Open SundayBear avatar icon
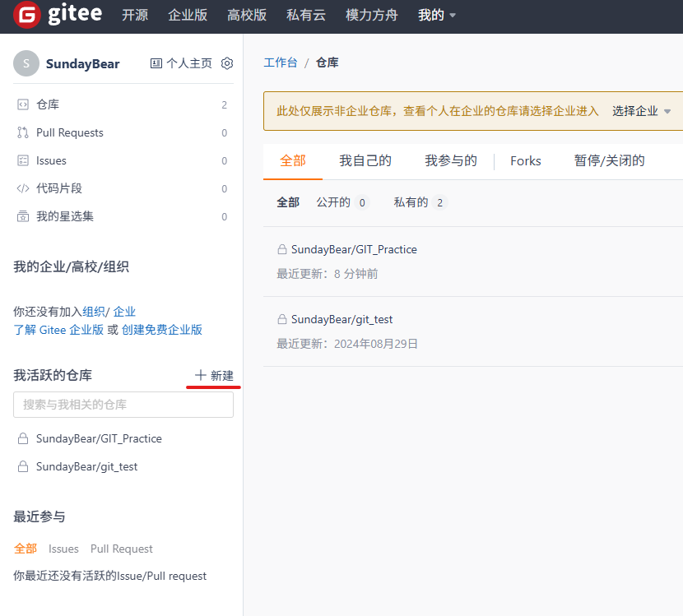The height and width of the screenshot is (616, 683). [x=26, y=63]
